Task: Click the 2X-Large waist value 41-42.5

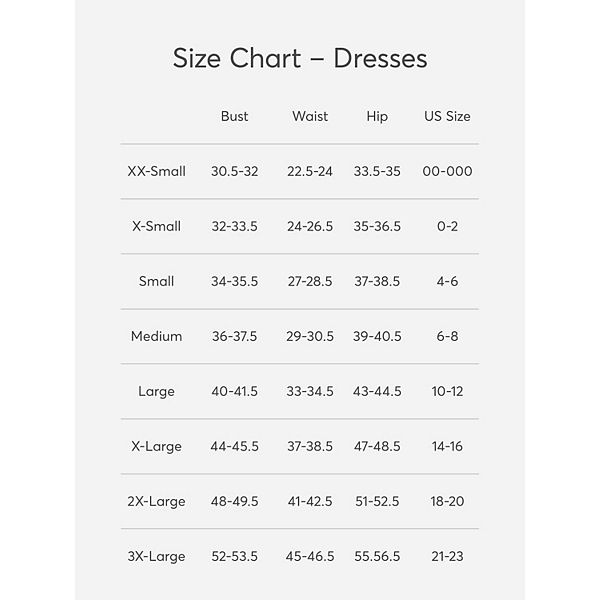Action: (310, 502)
